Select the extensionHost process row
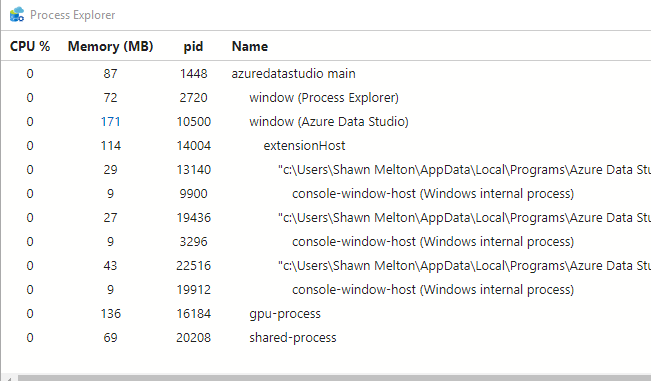Viewport: 651px width, 381px height. pyautogui.click(x=326, y=146)
